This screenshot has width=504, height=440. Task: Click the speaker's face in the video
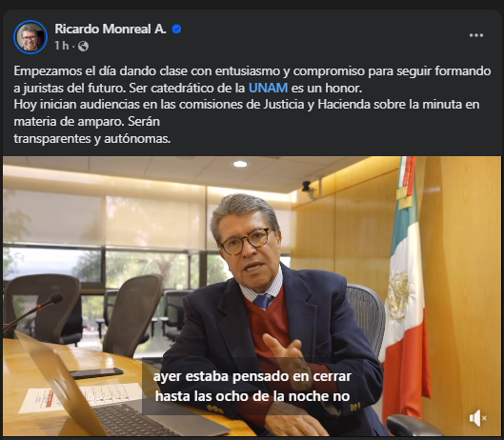tap(249, 244)
